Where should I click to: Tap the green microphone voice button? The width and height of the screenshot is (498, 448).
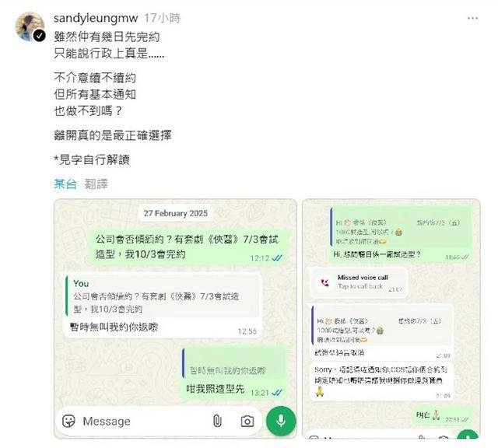(281, 421)
